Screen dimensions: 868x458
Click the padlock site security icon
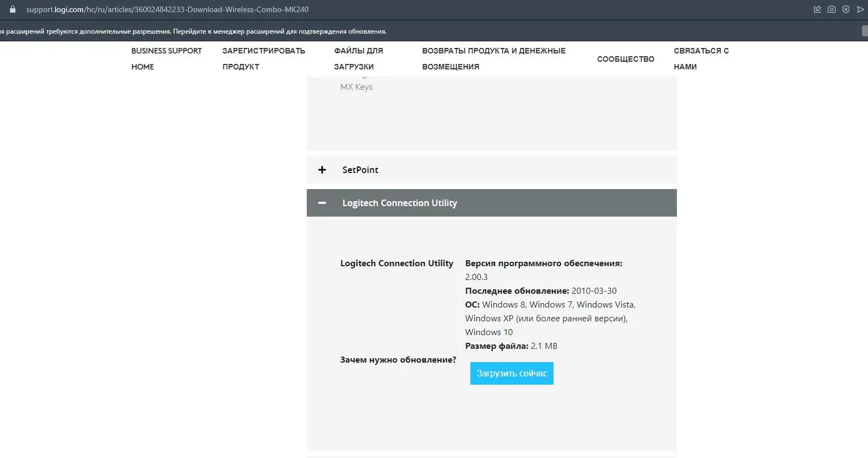click(x=13, y=9)
